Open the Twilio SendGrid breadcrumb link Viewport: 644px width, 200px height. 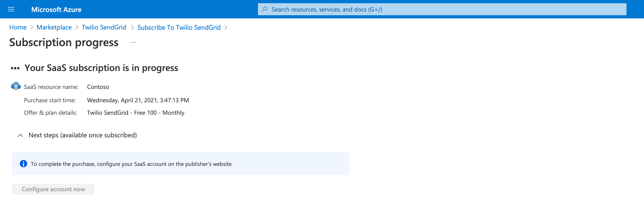click(104, 27)
